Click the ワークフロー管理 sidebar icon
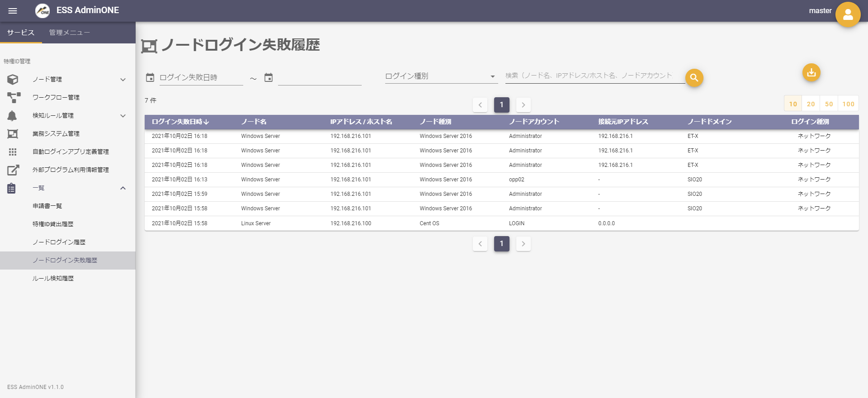868x398 pixels. click(13, 97)
